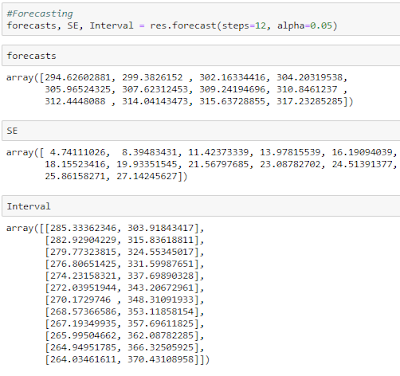
Task: Click forecast value 302.16334416
Action: coord(232,77)
